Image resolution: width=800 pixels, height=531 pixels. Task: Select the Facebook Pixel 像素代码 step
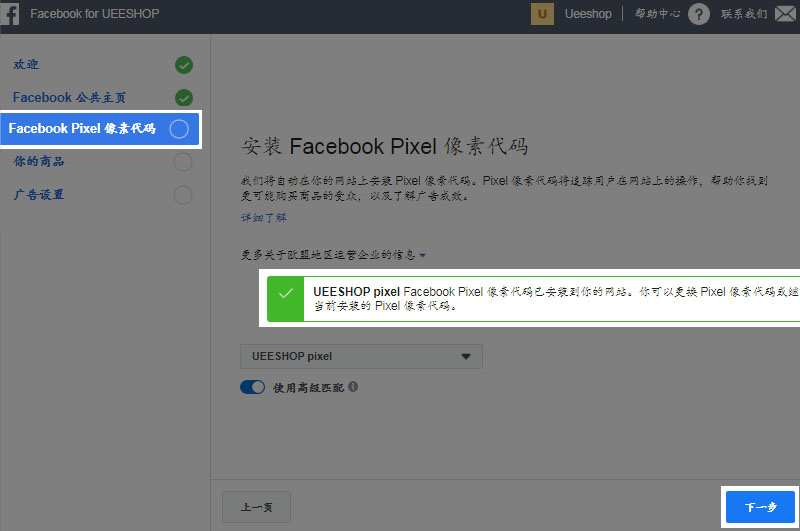[x=101, y=129]
